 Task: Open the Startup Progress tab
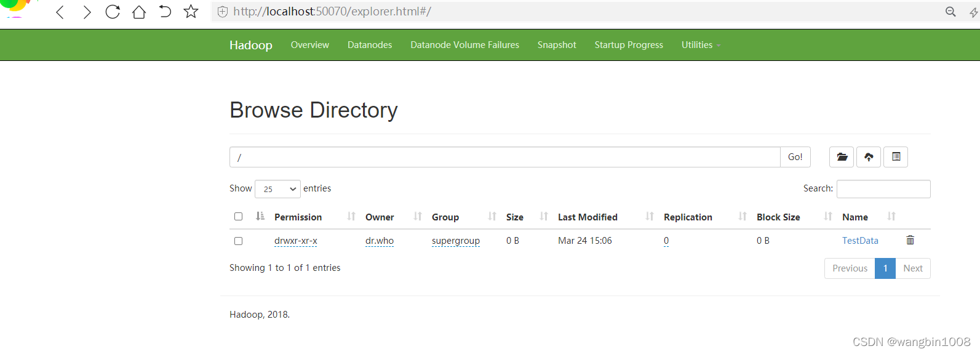point(629,45)
